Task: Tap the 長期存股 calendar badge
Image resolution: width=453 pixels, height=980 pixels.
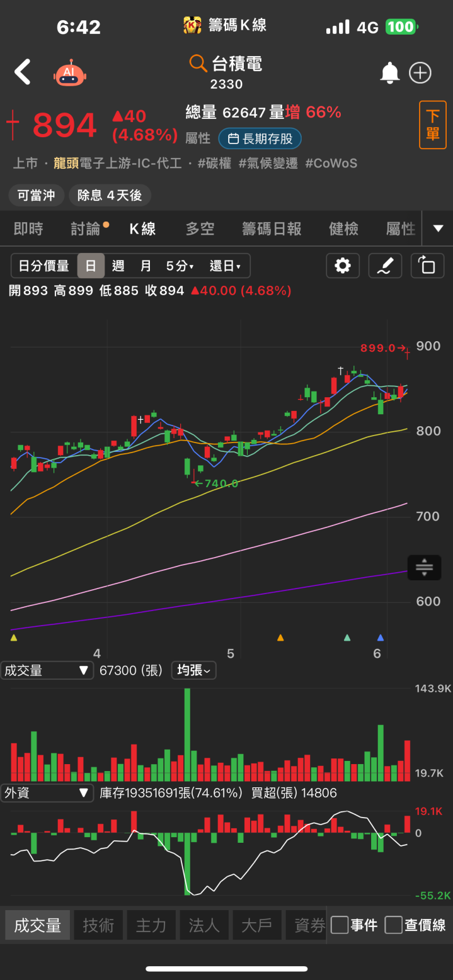Action: pos(260,138)
